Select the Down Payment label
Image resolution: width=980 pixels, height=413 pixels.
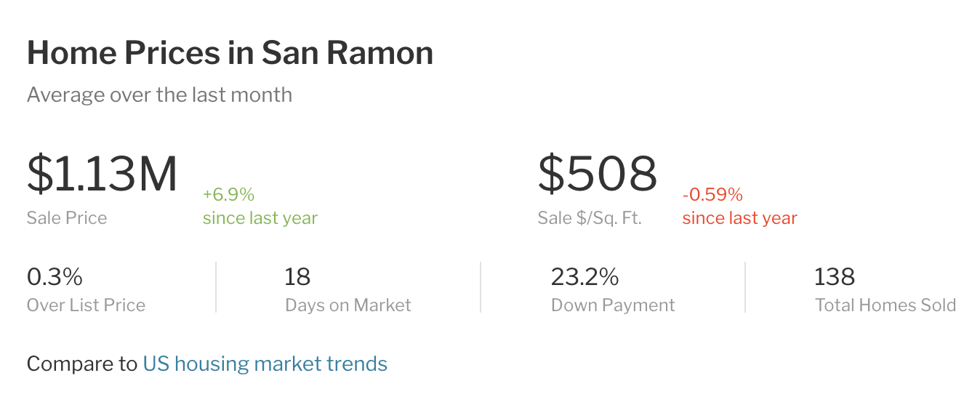[x=613, y=305]
